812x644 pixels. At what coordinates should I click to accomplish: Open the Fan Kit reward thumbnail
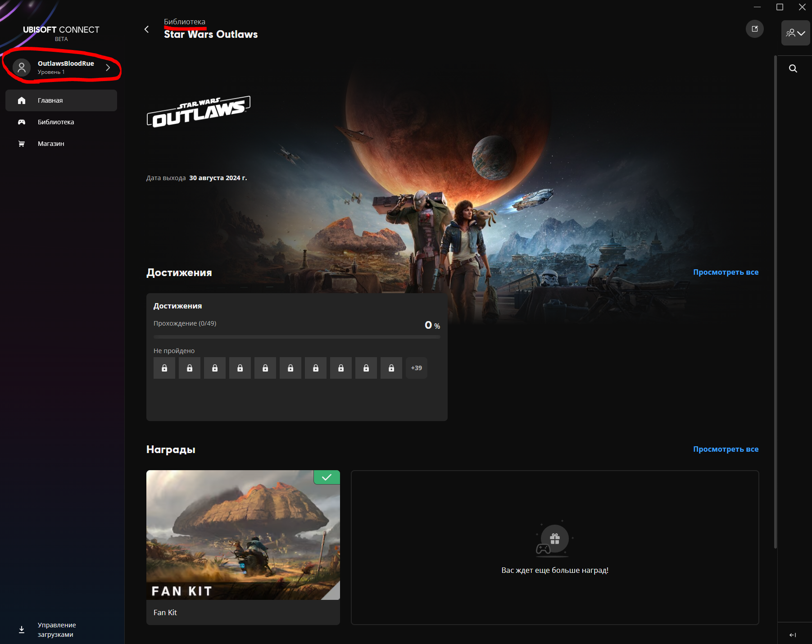coord(243,535)
